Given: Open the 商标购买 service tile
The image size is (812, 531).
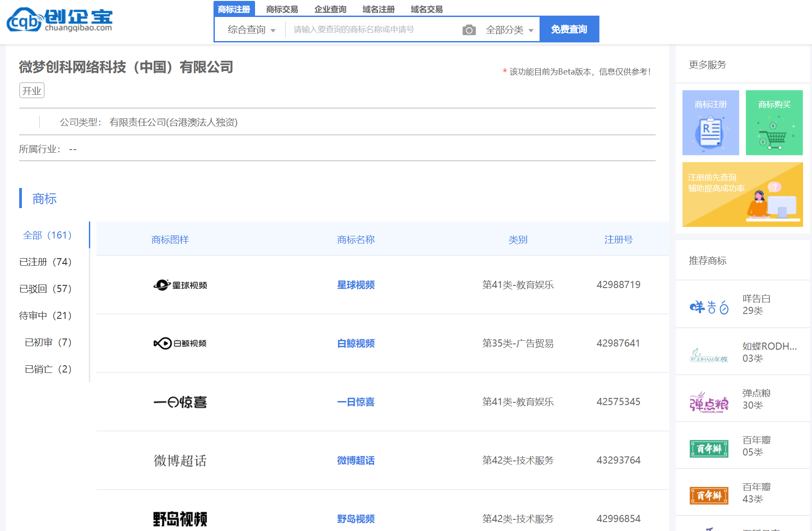Looking at the screenshot, I should [x=774, y=123].
